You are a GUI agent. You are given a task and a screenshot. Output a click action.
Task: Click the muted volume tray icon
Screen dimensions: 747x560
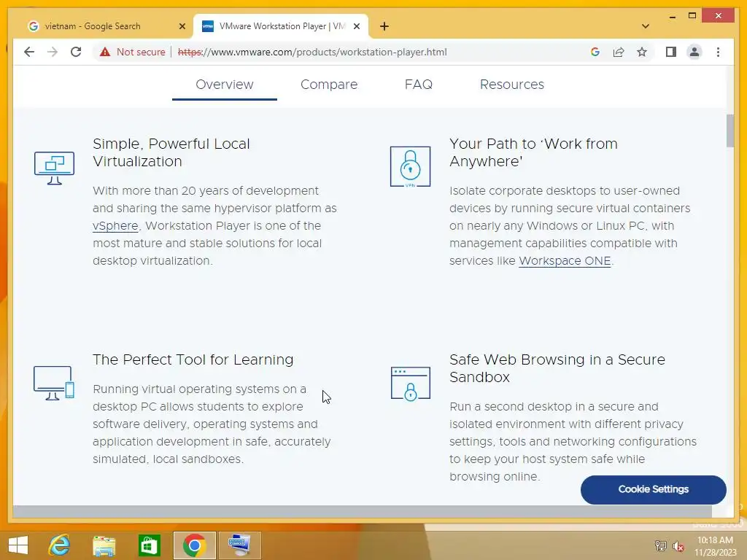click(678, 546)
